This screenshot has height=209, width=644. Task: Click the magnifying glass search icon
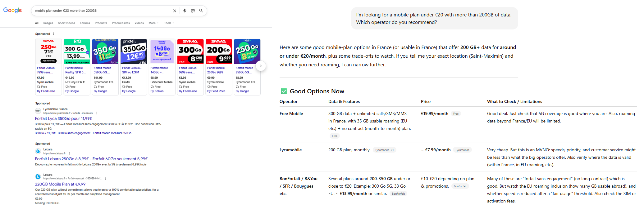(x=201, y=11)
